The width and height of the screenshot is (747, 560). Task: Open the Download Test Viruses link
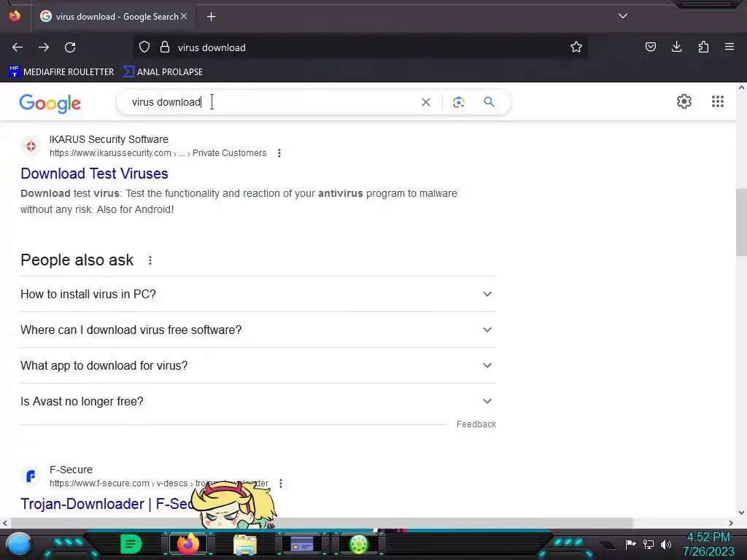pyautogui.click(x=94, y=174)
